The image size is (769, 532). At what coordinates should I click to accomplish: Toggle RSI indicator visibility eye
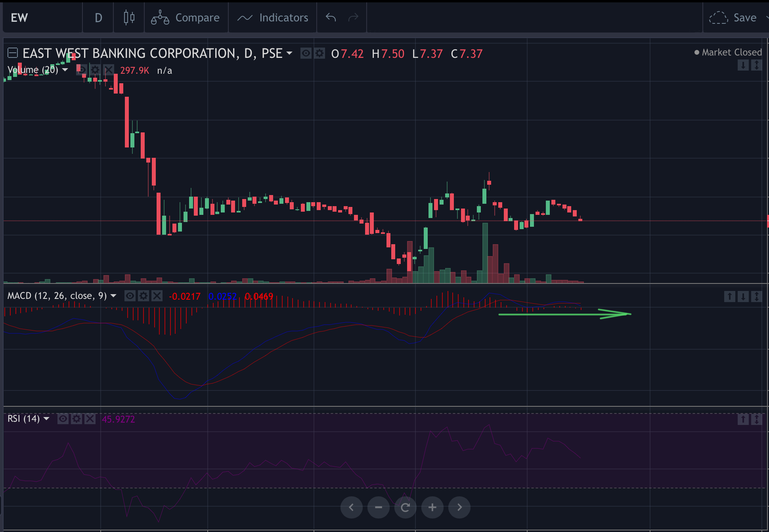[63, 419]
